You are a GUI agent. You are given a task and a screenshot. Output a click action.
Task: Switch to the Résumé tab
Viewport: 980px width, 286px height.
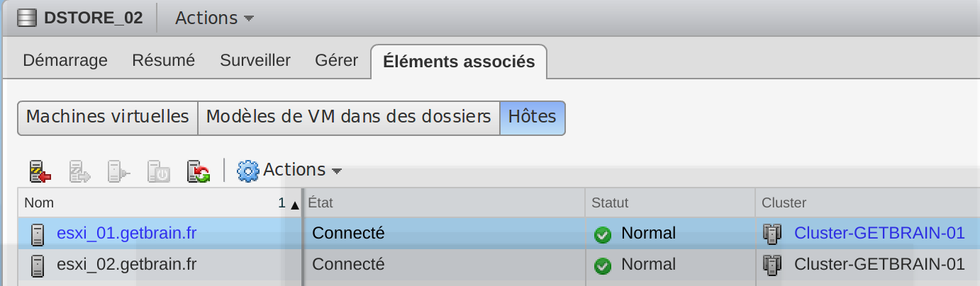[x=163, y=60]
